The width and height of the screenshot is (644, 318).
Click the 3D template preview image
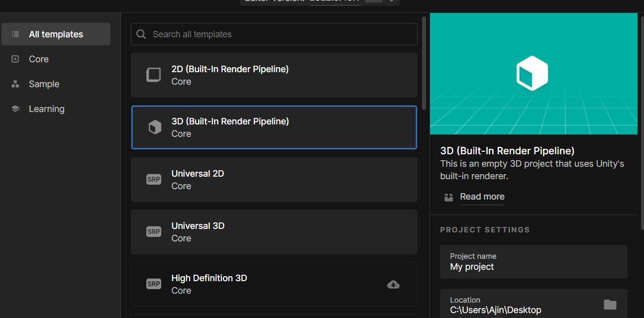[x=534, y=74]
